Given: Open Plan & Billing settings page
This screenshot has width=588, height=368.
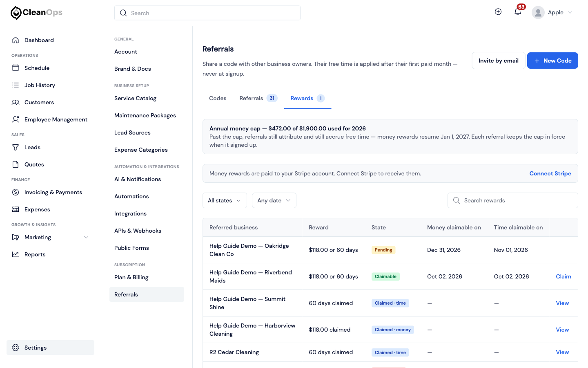Looking at the screenshot, I should pos(131,277).
